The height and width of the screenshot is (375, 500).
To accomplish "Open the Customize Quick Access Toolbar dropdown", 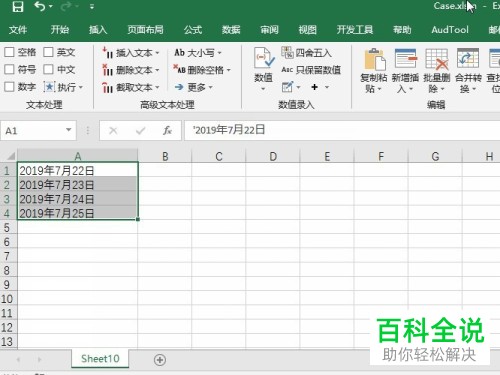I will (92, 6).
